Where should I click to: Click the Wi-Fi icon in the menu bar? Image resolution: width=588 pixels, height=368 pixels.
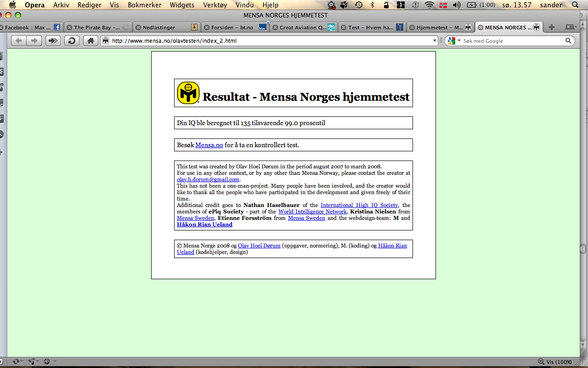[430, 5]
